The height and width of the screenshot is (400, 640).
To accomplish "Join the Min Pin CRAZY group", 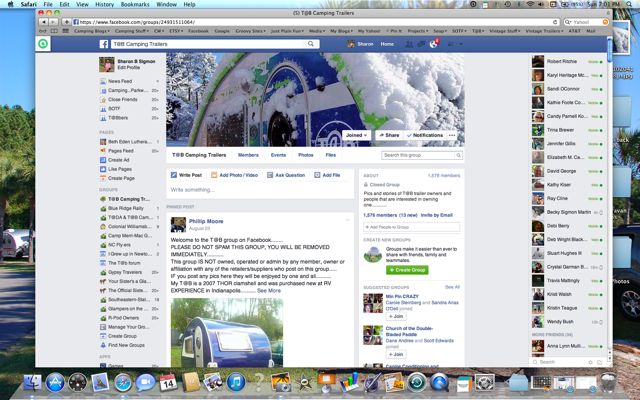I will click(396, 316).
